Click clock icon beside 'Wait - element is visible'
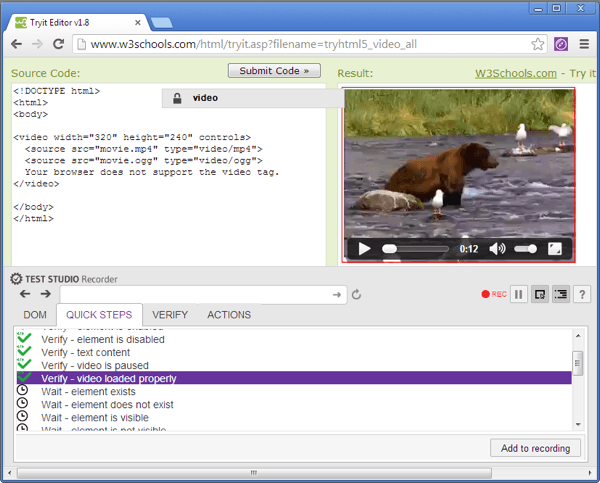 (x=23, y=416)
